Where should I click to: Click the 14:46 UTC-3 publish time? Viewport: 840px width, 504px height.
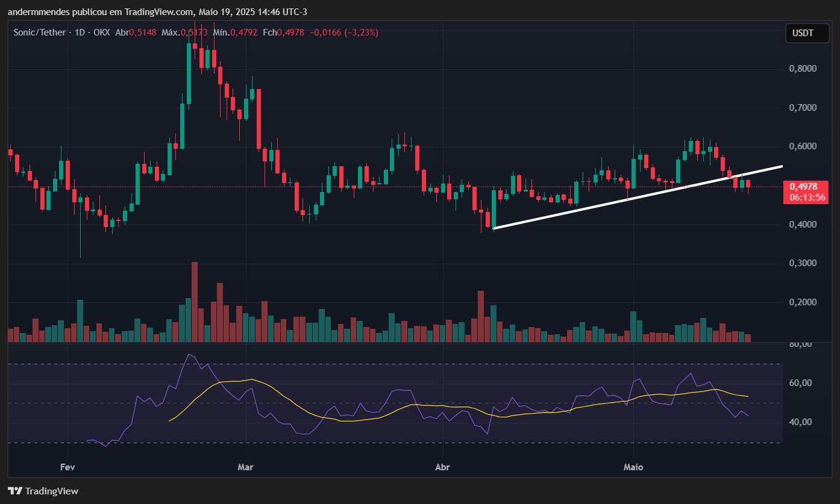pos(281,11)
